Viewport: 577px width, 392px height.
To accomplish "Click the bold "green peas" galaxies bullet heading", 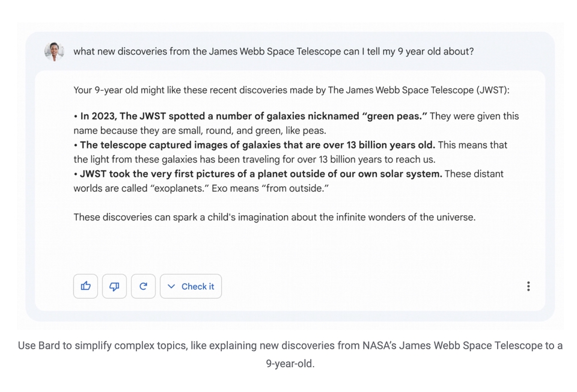I will [x=254, y=116].
